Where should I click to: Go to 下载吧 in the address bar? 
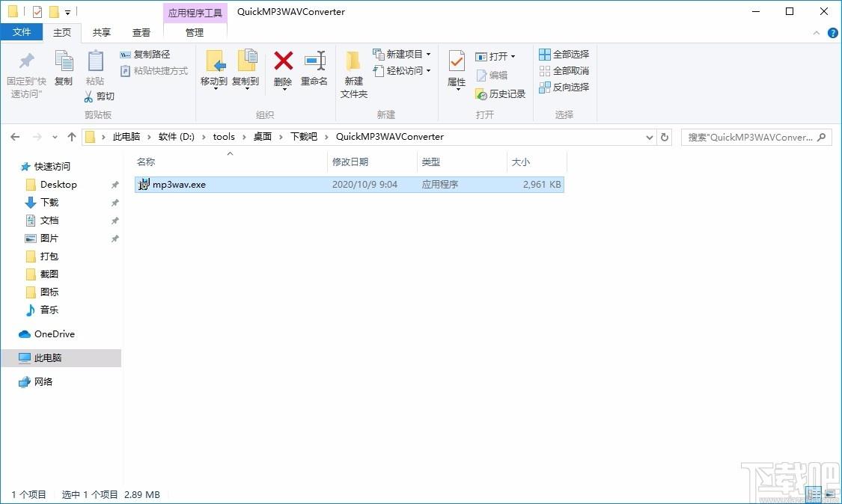coord(304,137)
